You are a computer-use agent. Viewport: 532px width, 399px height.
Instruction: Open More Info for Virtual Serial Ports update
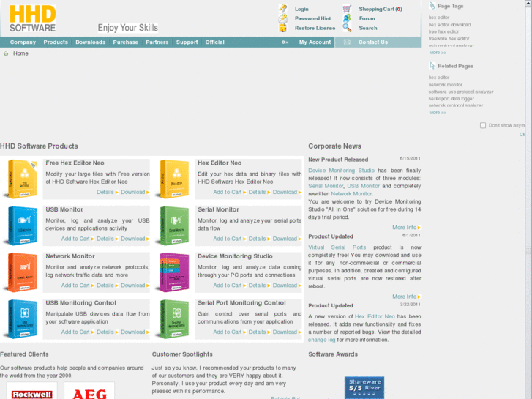pos(406,297)
